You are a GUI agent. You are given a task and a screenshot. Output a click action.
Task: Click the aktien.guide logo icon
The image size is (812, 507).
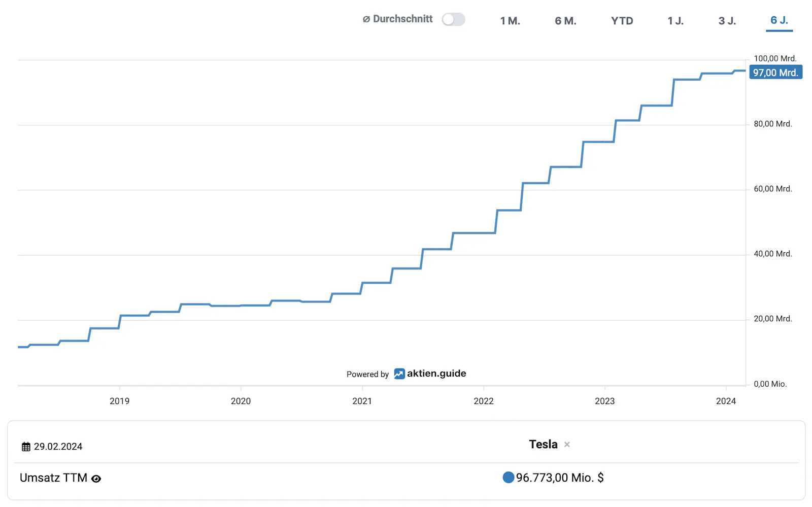click(x=399, y=374)
